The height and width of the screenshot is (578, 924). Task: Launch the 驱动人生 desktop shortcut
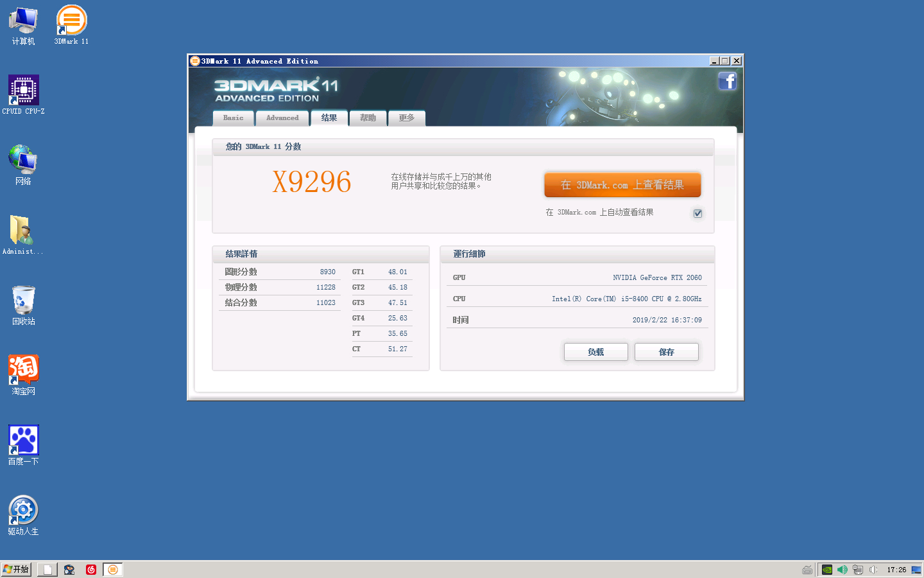[x=23, y=515]
